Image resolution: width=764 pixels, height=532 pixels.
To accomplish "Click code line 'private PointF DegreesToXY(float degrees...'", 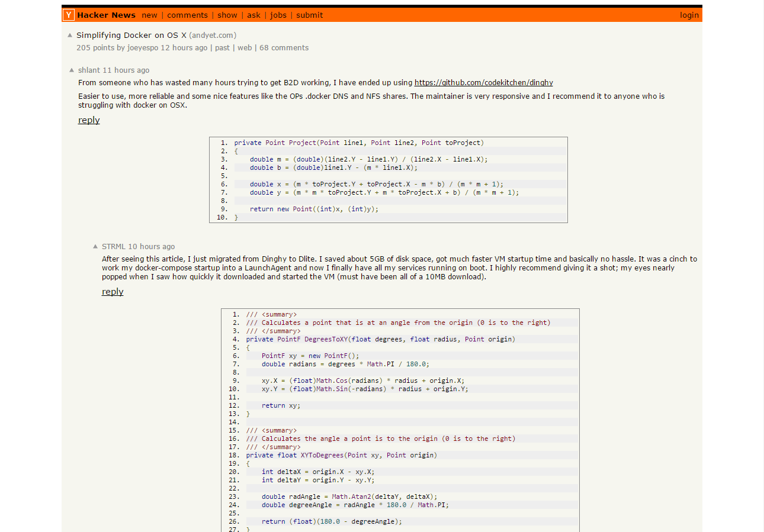I will click(381, 339).
